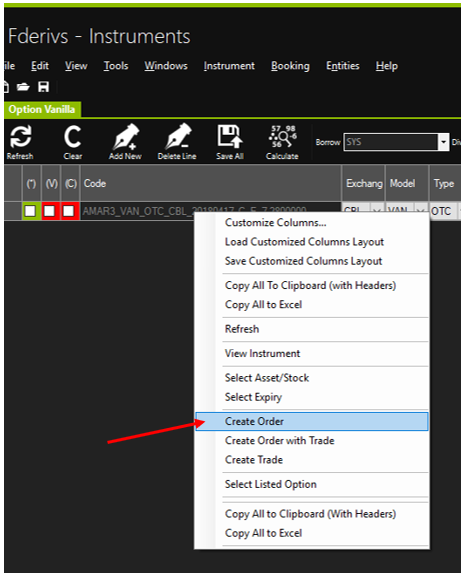Toggle the (V) checkbox in AMAR3 row

(x=50, y=211)
